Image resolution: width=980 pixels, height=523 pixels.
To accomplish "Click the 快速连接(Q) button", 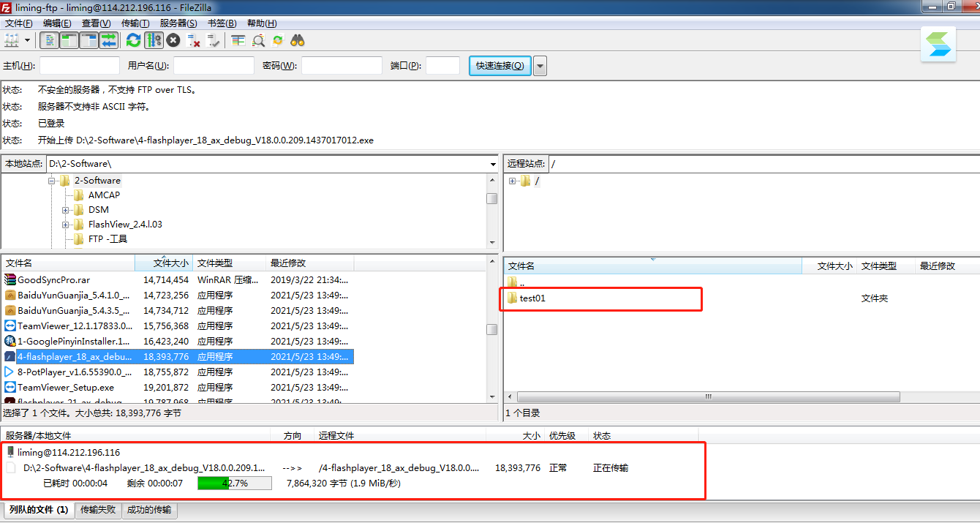I will tap(500, 66).
